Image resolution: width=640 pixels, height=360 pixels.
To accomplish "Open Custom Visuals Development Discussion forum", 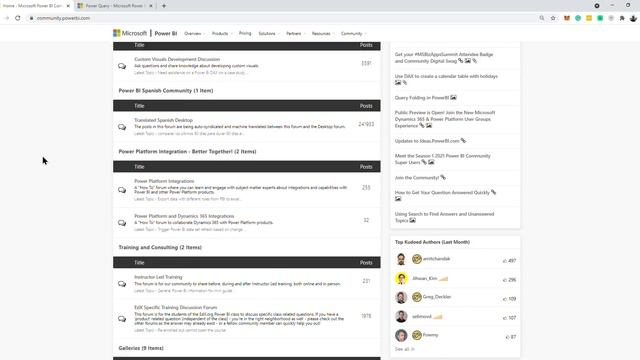I will 177,59.
